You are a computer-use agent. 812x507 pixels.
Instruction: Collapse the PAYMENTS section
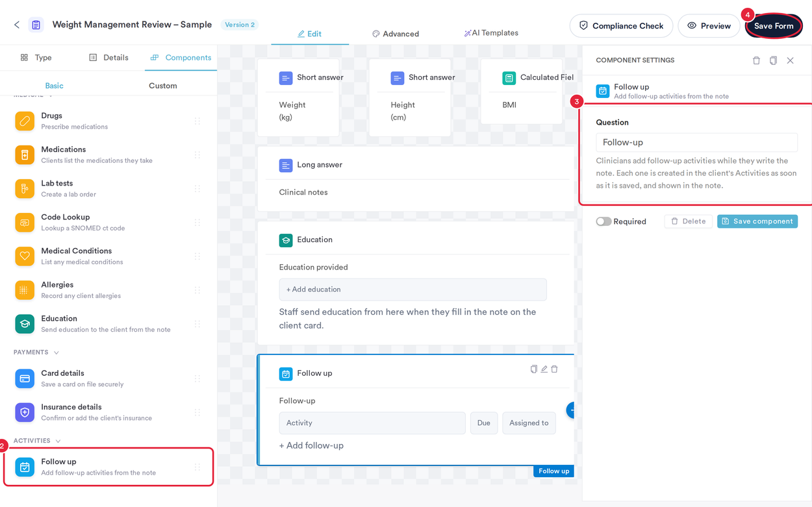57,352
